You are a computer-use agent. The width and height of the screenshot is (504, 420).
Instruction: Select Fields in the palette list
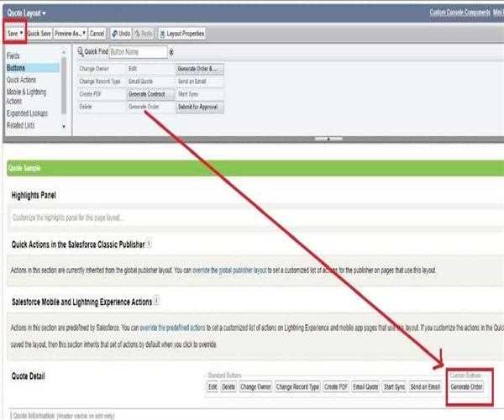coord(13,56)
